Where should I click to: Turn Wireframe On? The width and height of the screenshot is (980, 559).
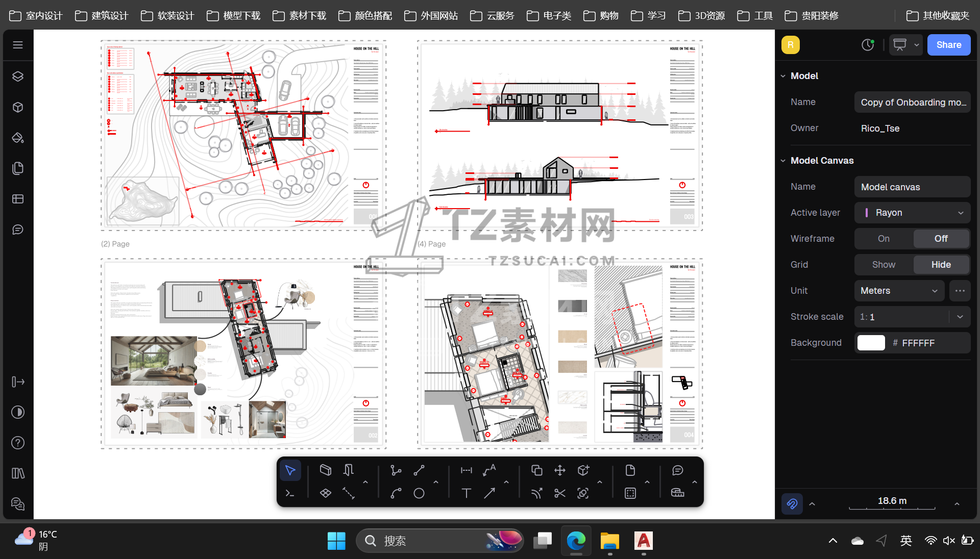coord(884,239)
